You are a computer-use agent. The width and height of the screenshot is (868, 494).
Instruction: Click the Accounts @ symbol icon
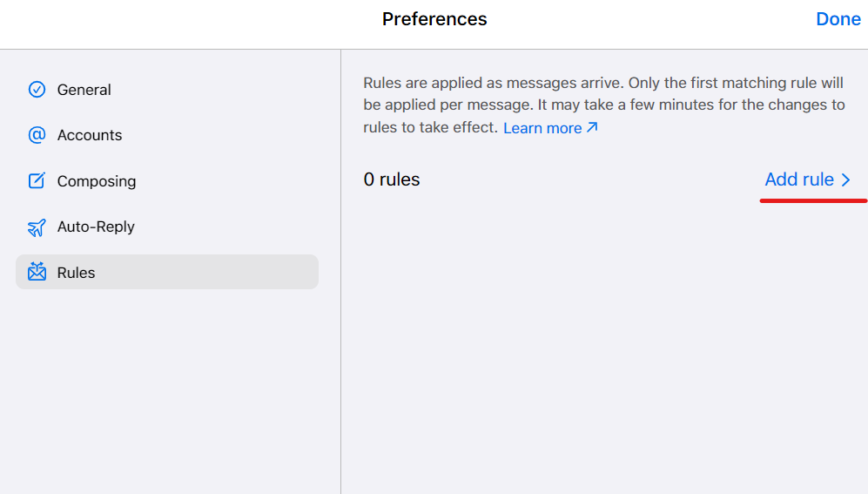point(37,134)
